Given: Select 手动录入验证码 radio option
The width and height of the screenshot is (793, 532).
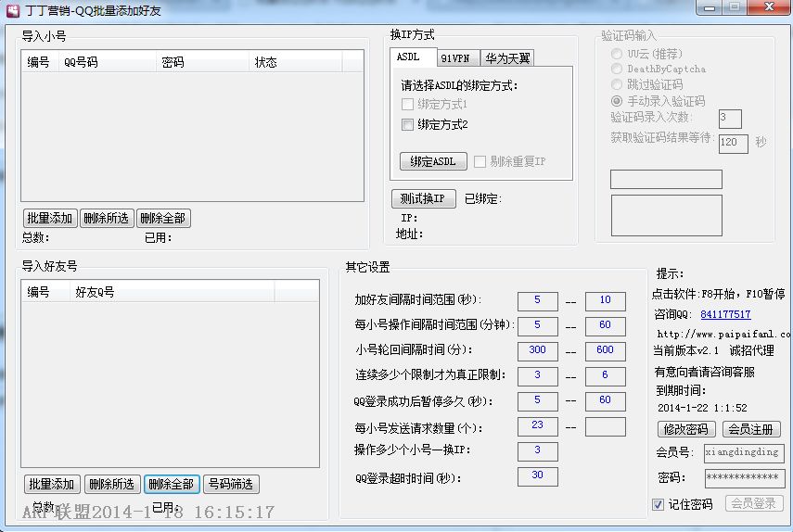Looking at the screenshot, I should click(617, 101).
